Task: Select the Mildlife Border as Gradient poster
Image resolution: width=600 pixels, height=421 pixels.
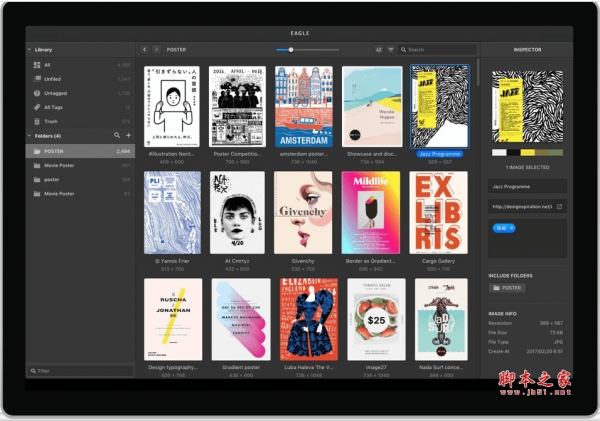Action: tap(371, 212)
